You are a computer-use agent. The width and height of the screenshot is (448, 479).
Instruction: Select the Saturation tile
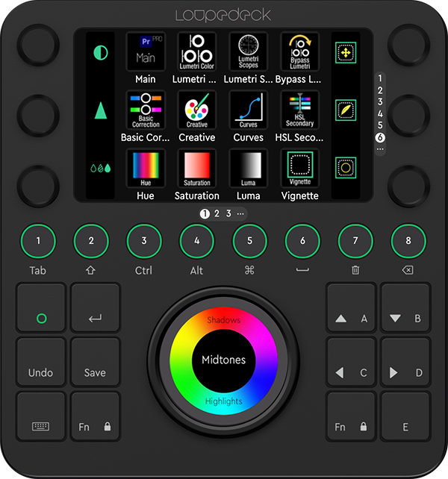click(197, 169)
